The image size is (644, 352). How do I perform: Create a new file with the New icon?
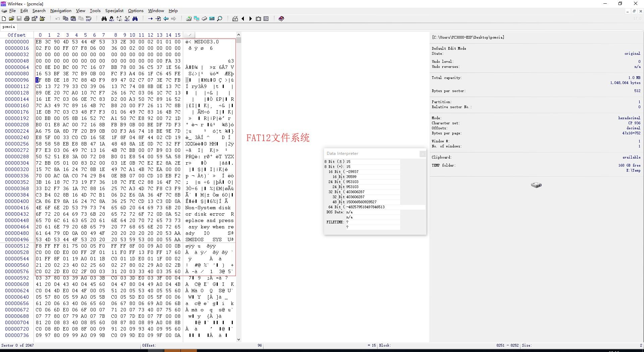(4, 19)
